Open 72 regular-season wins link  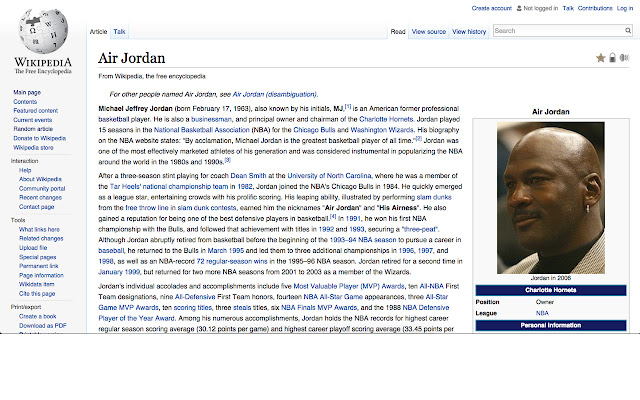(232, 261)
